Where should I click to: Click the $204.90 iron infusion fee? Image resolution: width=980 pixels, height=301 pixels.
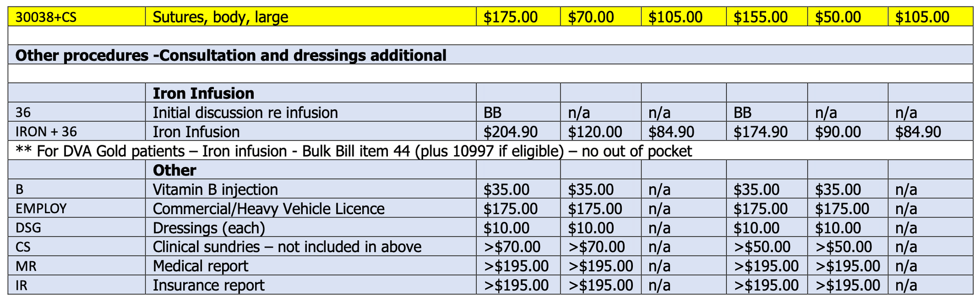510,132
